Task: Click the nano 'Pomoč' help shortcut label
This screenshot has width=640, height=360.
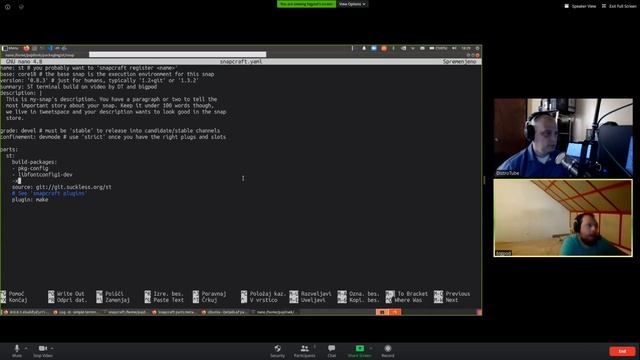Action: pos(16,294)
